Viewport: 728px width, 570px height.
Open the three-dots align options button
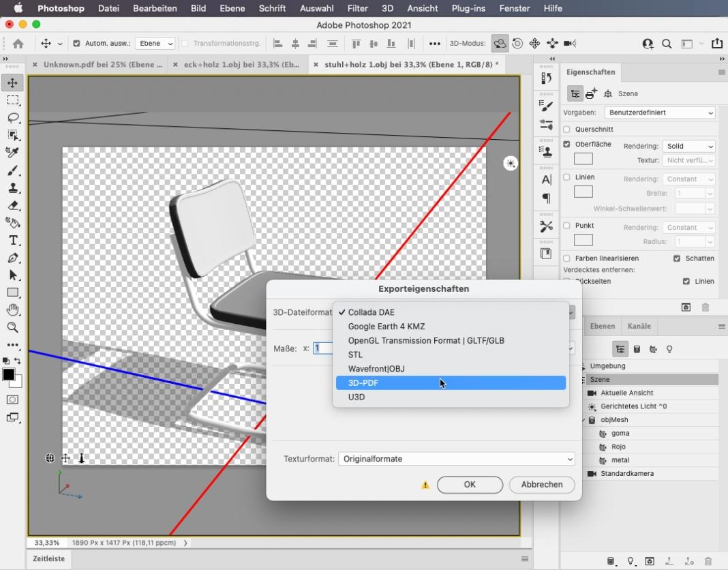[x=435, y=44]
